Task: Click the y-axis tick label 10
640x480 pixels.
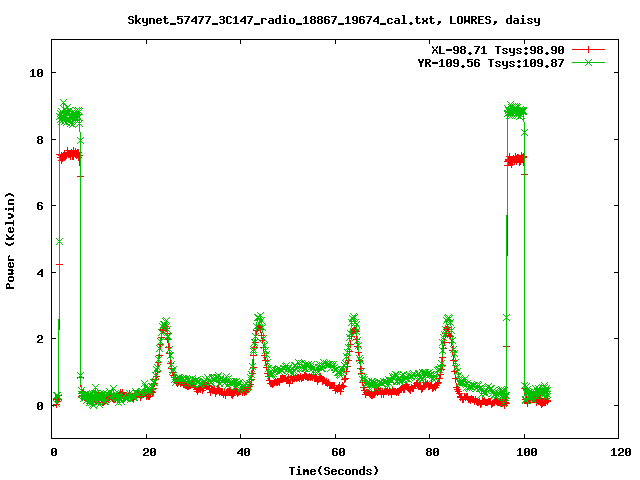Action: click(x=36, y=73)
